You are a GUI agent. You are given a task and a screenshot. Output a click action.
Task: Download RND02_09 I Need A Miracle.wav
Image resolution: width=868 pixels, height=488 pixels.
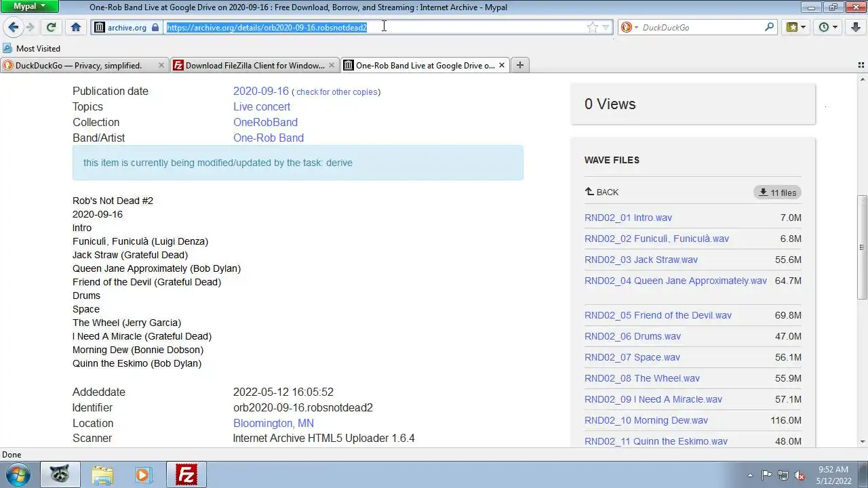[653, 399]
